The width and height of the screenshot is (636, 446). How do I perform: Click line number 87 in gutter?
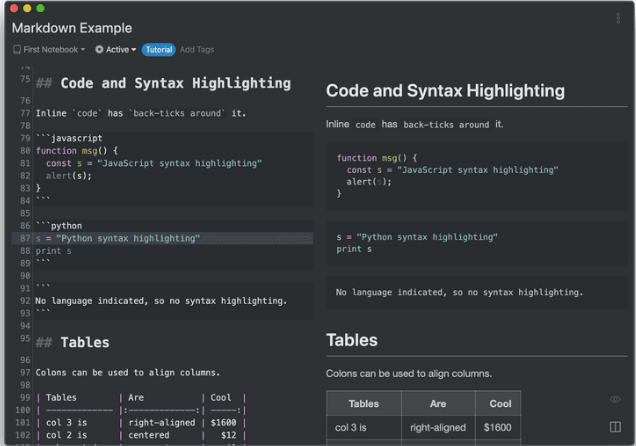25,238
